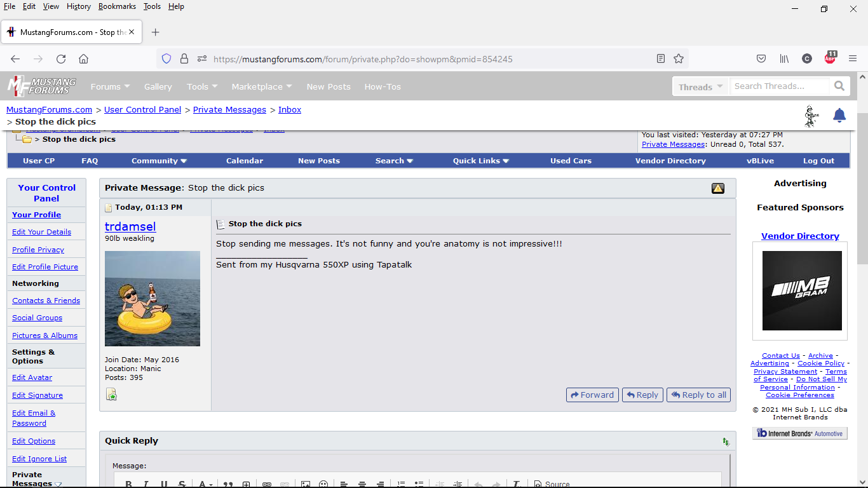Open the notifications bell
868x488 pixels.
click(x=839, y=116)
